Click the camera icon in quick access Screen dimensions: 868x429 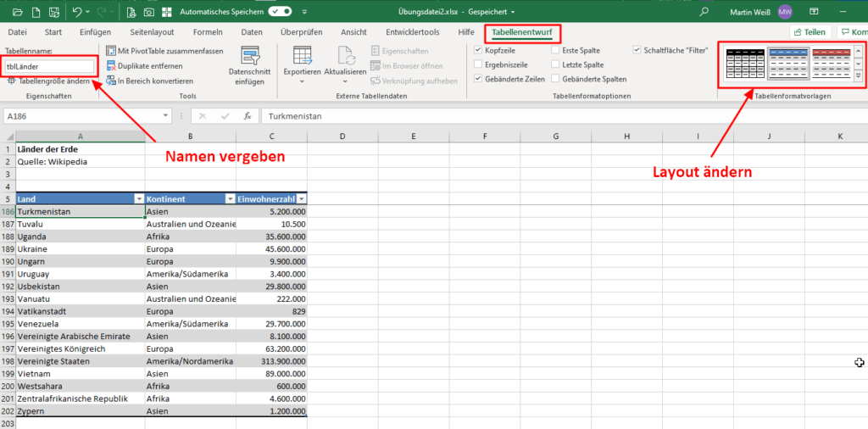pyautogui.click(x=149, y=12)
